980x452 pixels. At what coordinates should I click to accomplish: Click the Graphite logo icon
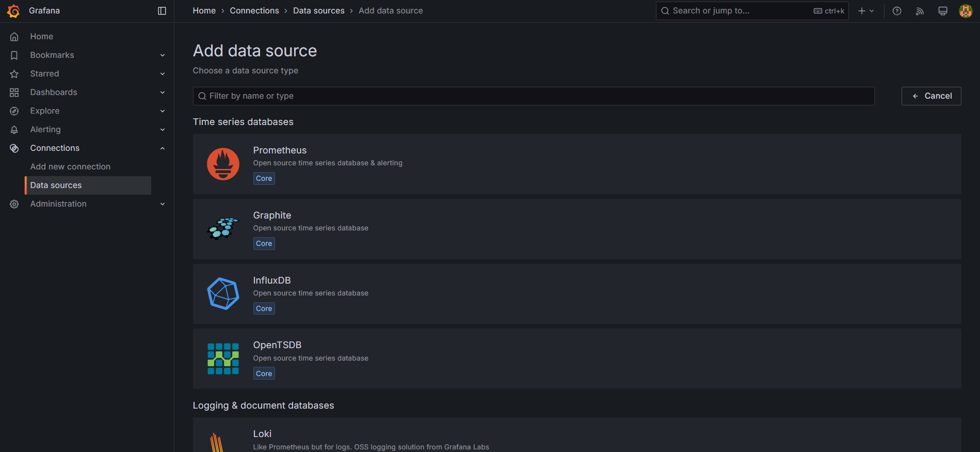point(223,229)
